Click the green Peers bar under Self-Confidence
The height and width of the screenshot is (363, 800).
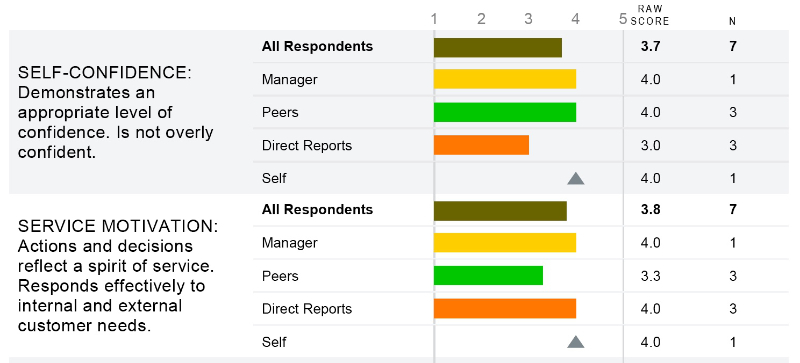click(x=505, y=112)
